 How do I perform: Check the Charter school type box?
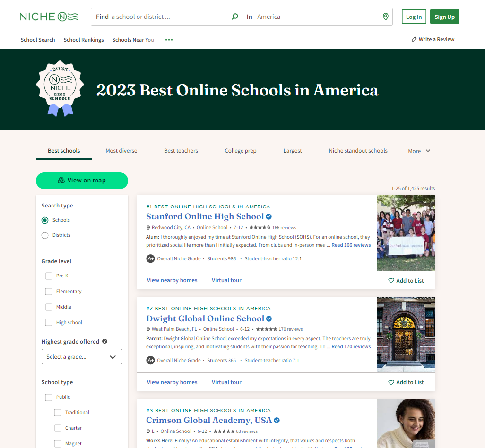tap(58, 428)
